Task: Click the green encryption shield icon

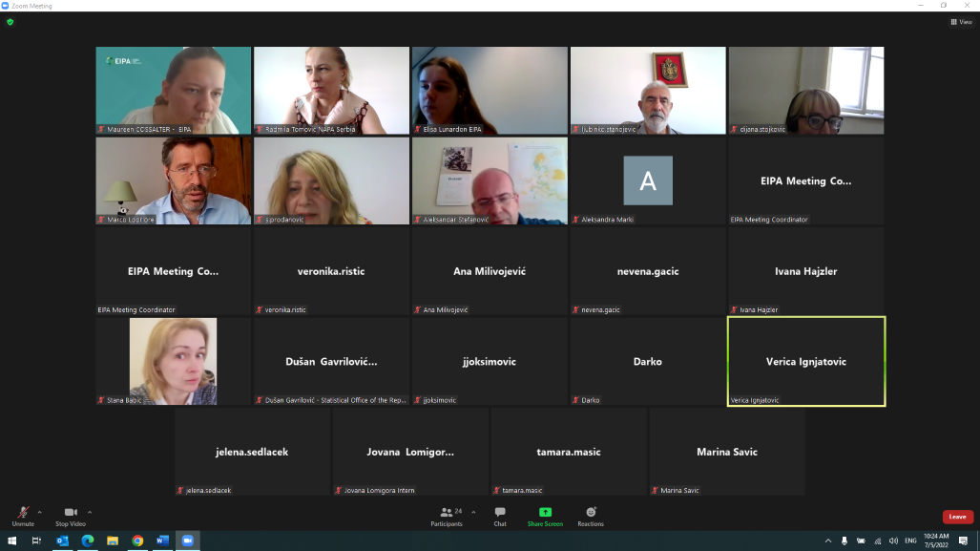Action: pos(10,22)
